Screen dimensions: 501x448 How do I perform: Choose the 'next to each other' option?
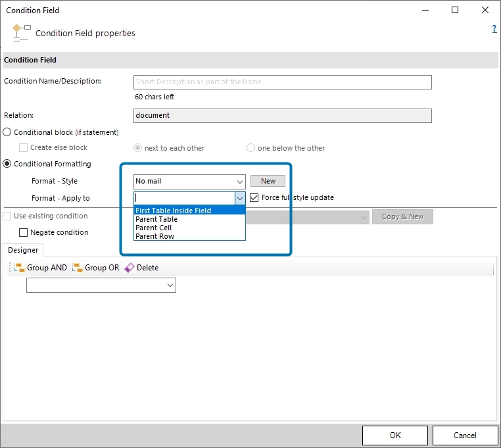(x=137, y=148)
